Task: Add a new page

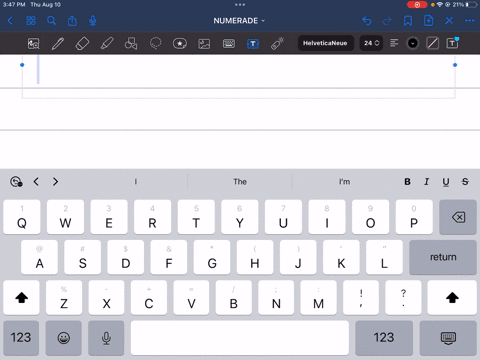Action: pos(428,21)
